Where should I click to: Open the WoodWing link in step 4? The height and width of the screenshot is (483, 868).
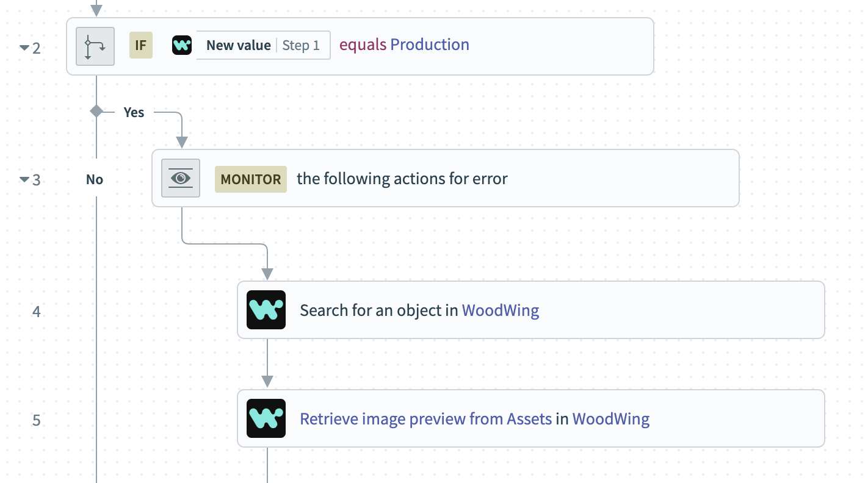[501, 310]
